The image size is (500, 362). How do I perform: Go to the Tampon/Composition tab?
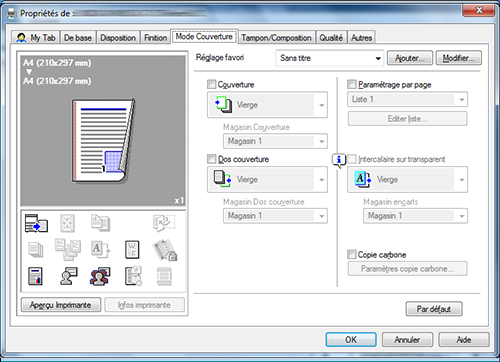pos(276,38)
